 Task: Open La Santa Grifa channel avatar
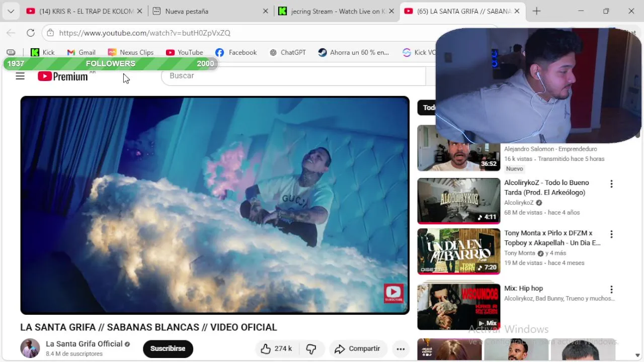coord(30,348)
